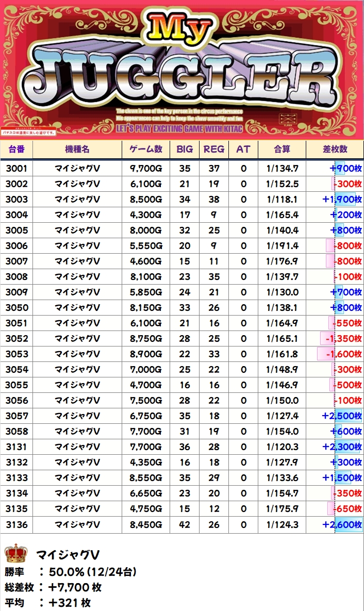Select the 台番 column header

coord(16,149)
